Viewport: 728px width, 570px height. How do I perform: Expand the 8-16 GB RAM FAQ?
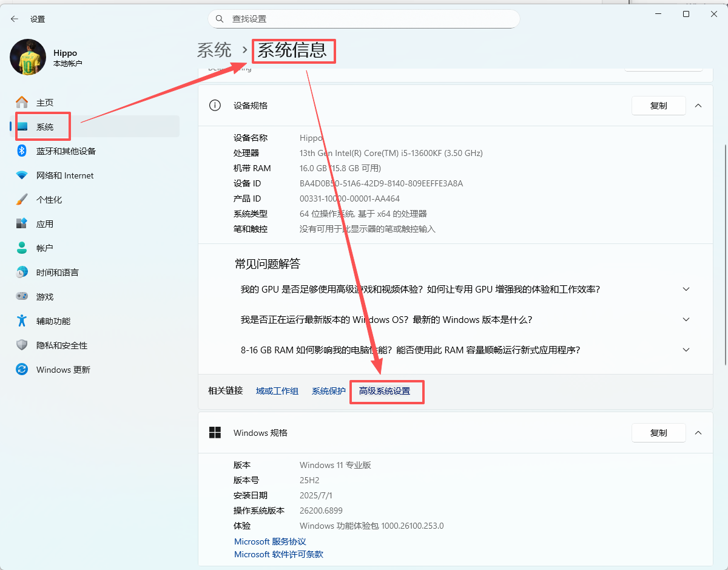pos(686,350)
